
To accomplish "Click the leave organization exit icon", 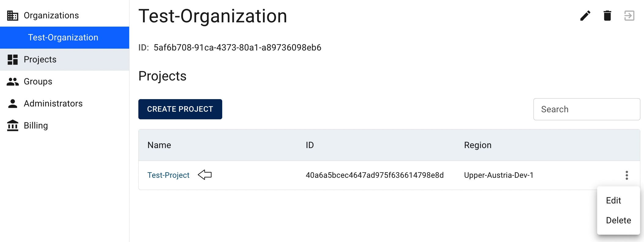I will (629, 16).
